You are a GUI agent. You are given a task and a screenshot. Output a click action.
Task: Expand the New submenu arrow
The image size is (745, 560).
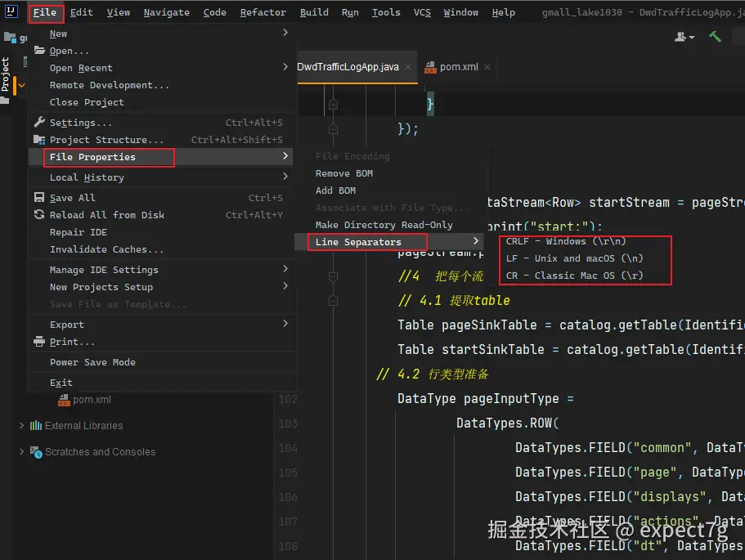coord(285,33)
